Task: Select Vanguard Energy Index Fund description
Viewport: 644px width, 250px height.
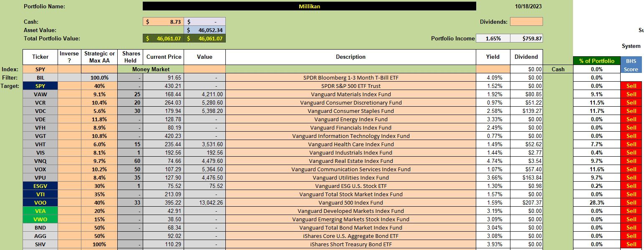Action: (351, 119)
